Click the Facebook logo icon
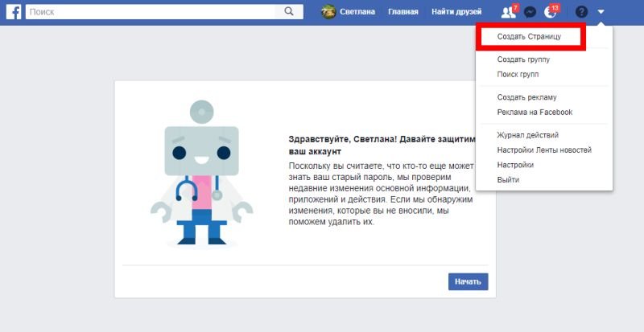This screenshot has width=644, height=332. coord(13,12)
